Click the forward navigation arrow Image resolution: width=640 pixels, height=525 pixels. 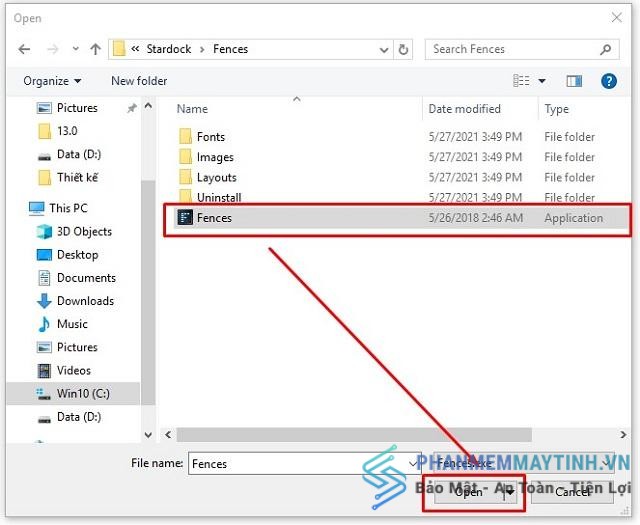(53, 49)
